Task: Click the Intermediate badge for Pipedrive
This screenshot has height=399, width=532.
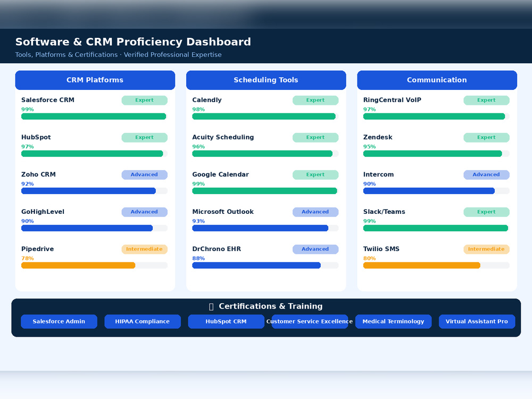Action: point(145,249)
